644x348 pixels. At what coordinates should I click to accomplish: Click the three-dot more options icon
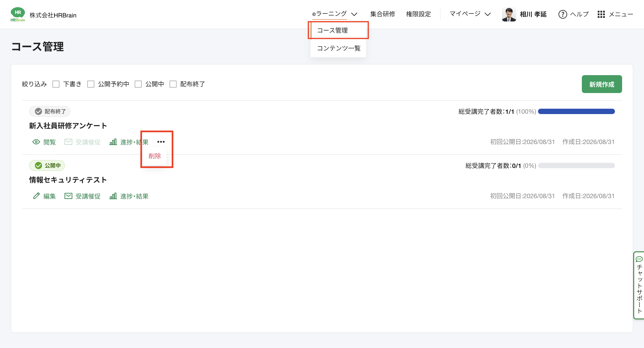coord(161,142)
